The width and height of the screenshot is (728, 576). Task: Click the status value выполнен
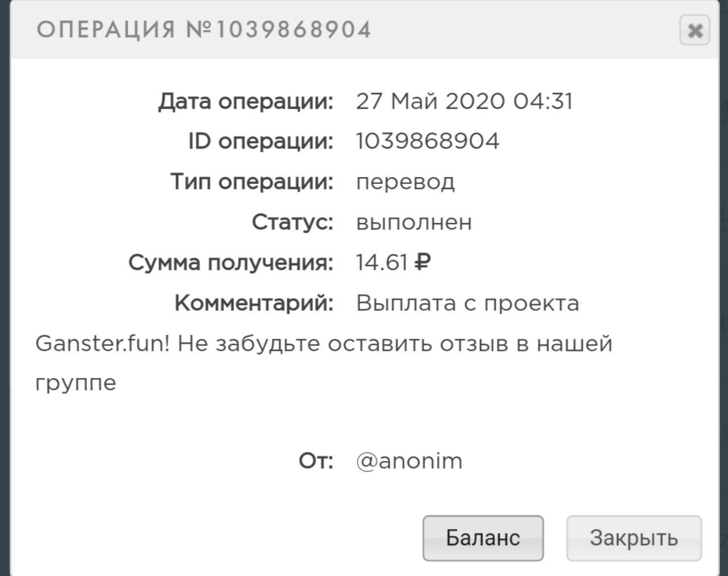coord(414,222)
